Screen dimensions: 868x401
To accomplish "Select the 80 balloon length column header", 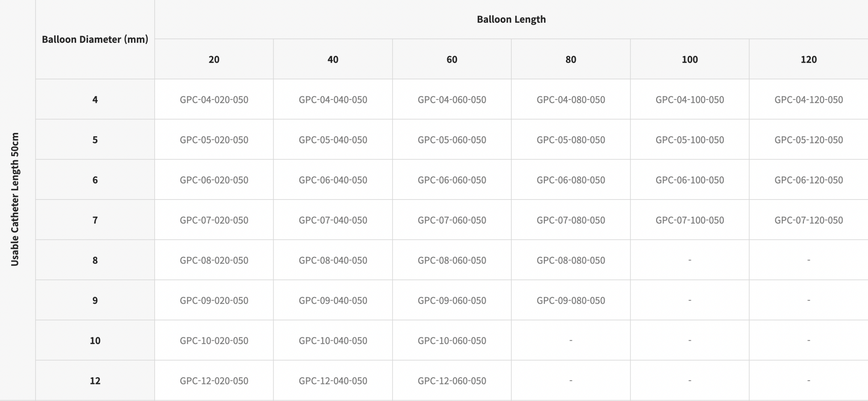I will 571,59.
